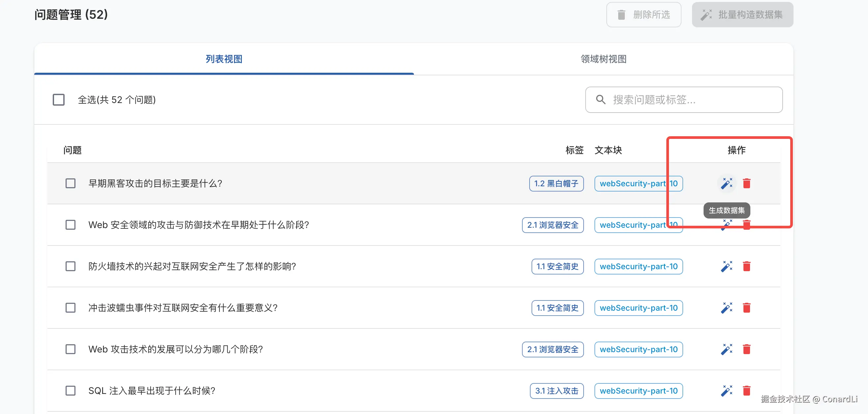This screenshot has width=868, height=414.
Task: Click 批量构造数据集 button
Action: (742, 15)
